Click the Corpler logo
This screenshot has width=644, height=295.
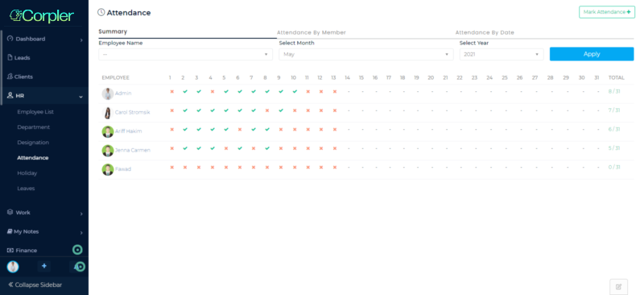coord(42,15)
